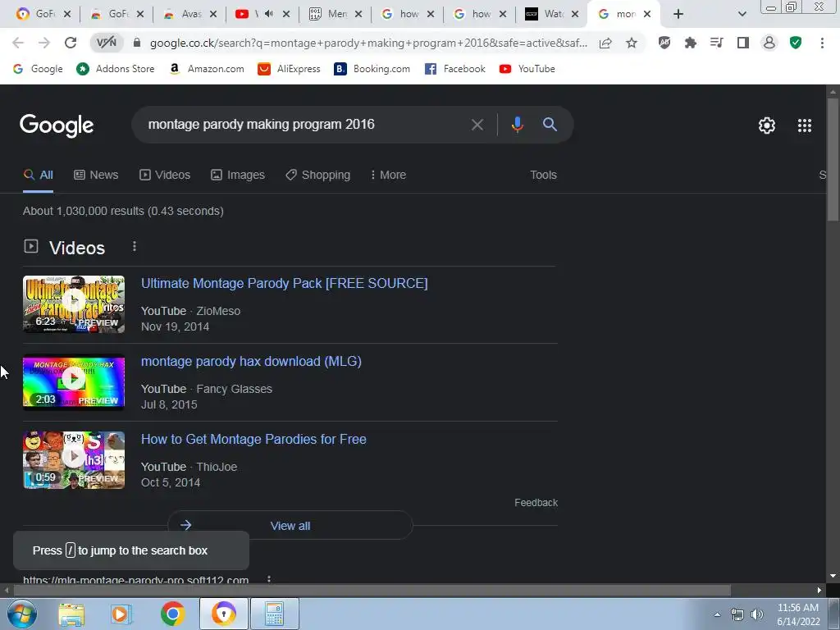
Task: Open the media controls icon
Action: 717,43
